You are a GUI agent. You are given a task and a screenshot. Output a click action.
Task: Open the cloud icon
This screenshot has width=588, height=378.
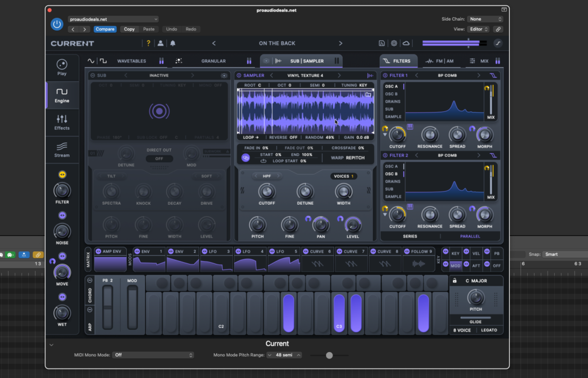point(406,43)
